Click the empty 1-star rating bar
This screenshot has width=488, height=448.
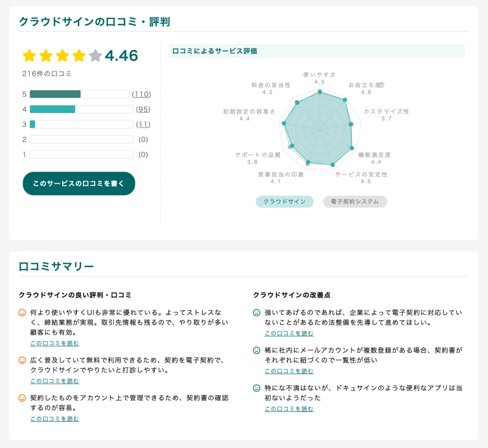[x=82, y=154]
